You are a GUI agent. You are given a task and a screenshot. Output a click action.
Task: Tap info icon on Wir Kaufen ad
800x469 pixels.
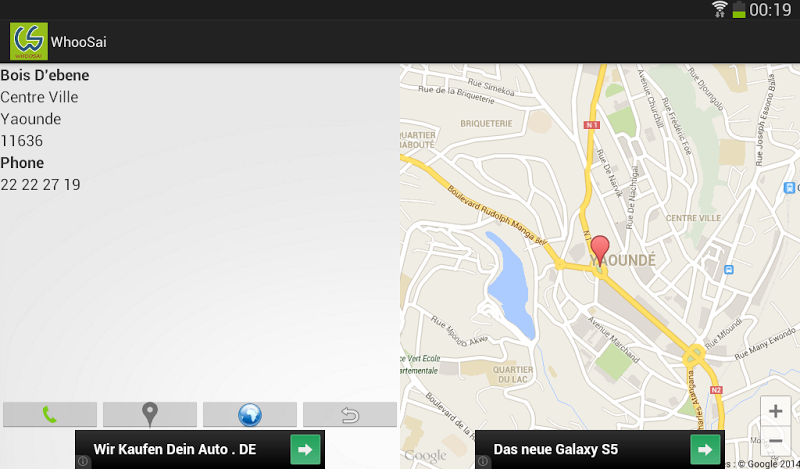[x=83, y=461]
